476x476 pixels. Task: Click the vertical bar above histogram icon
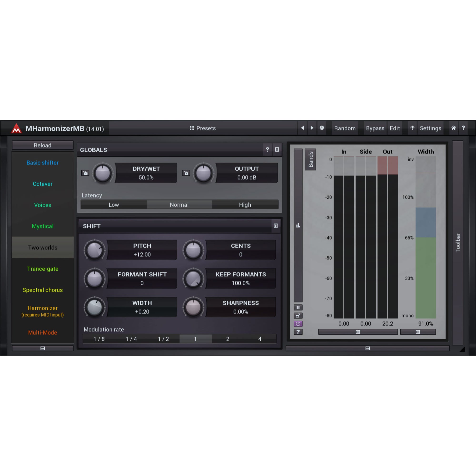[298, 225]
